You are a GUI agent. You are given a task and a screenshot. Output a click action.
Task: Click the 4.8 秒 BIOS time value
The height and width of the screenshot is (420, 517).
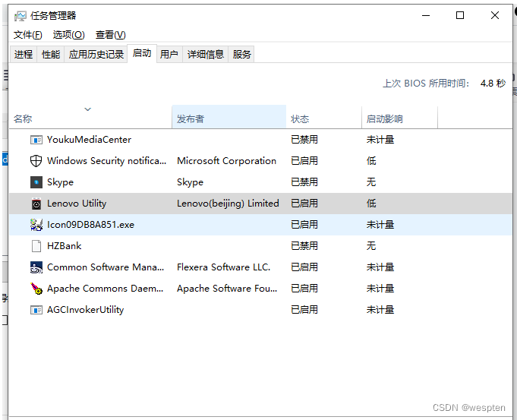click(x=493, y=83)
